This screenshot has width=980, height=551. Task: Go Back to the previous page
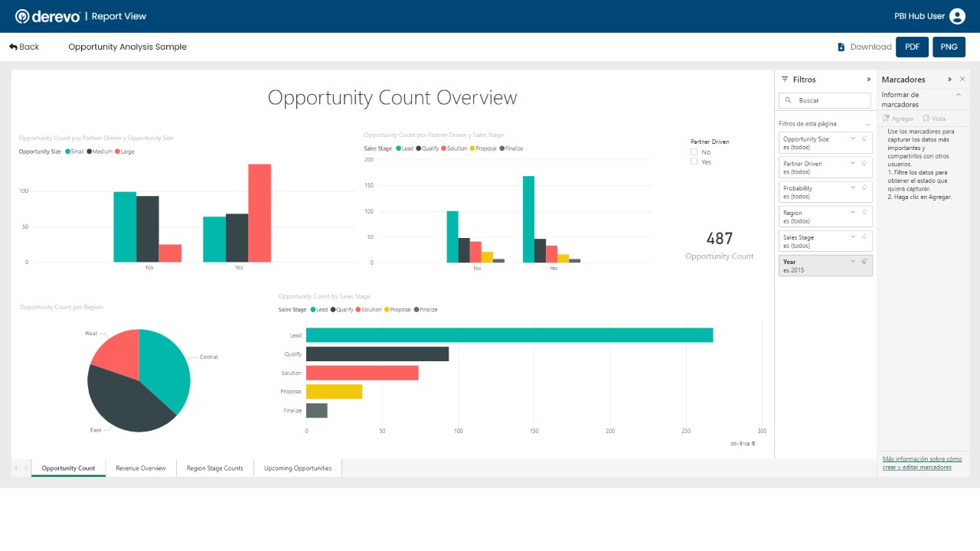pyautogui.click(x=24, y=47)
